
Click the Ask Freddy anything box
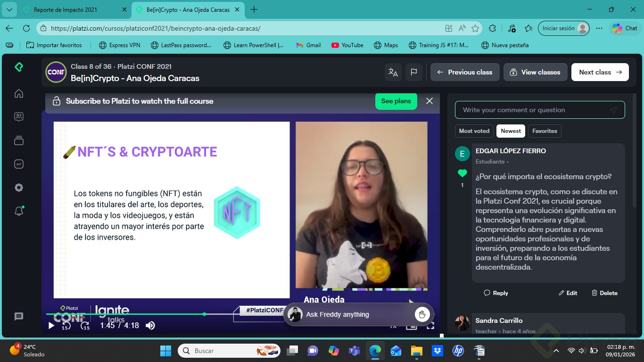click(x=358, y=314)
